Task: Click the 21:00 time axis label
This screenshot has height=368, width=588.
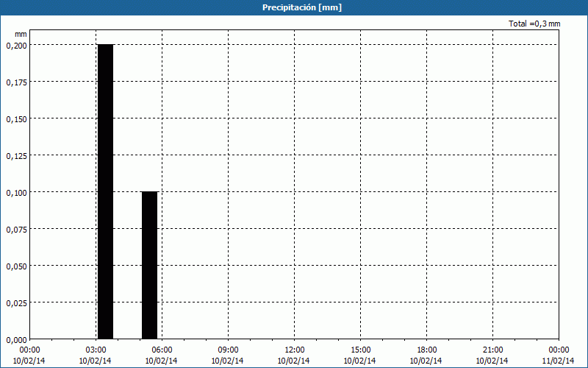Action: (492, 350)
